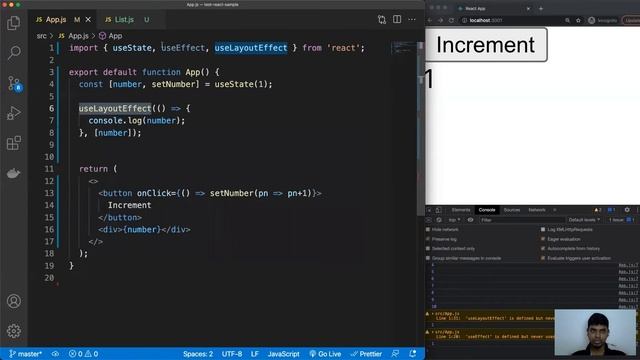Image resolution: width=640 pixels, height=360 pixels.
Task: Toggle the Hide network checkbox
Action: tap(428, 229)
